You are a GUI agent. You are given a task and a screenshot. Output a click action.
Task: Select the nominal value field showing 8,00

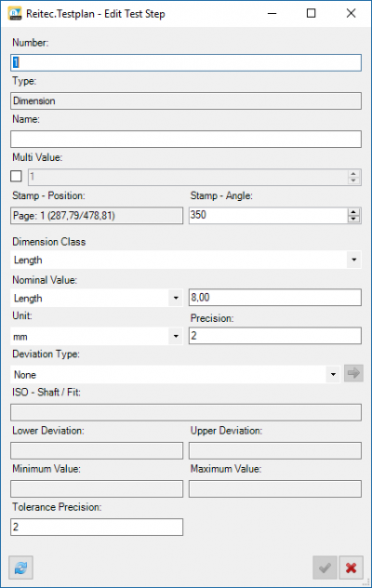pos(275,298)
